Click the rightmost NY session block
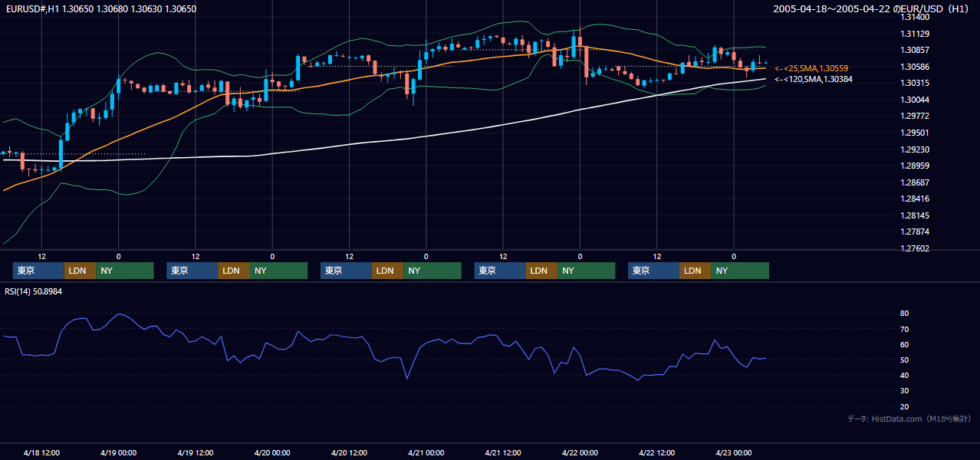 740,271
